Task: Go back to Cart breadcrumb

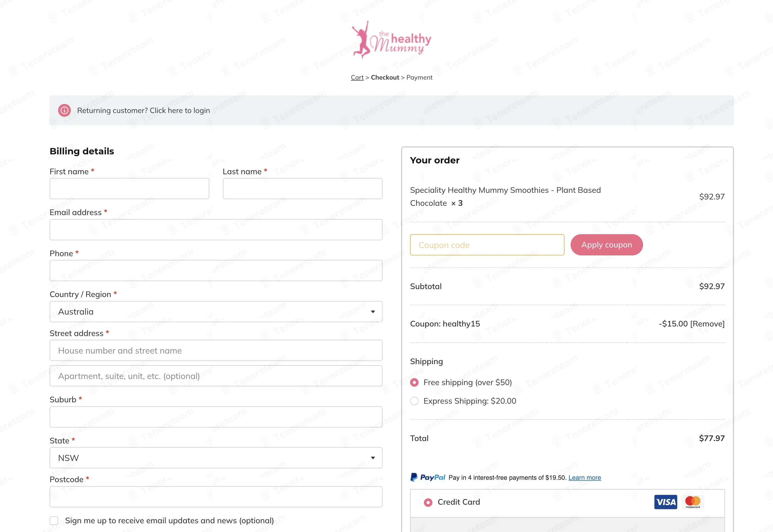Action: point(357,77)
